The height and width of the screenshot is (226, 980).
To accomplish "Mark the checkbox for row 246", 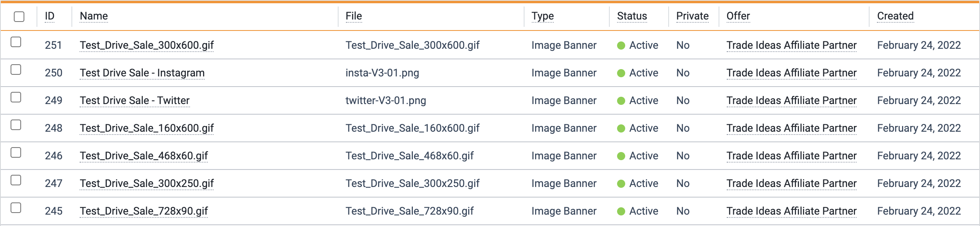I will pyautogui.click(x=16, y=152).
